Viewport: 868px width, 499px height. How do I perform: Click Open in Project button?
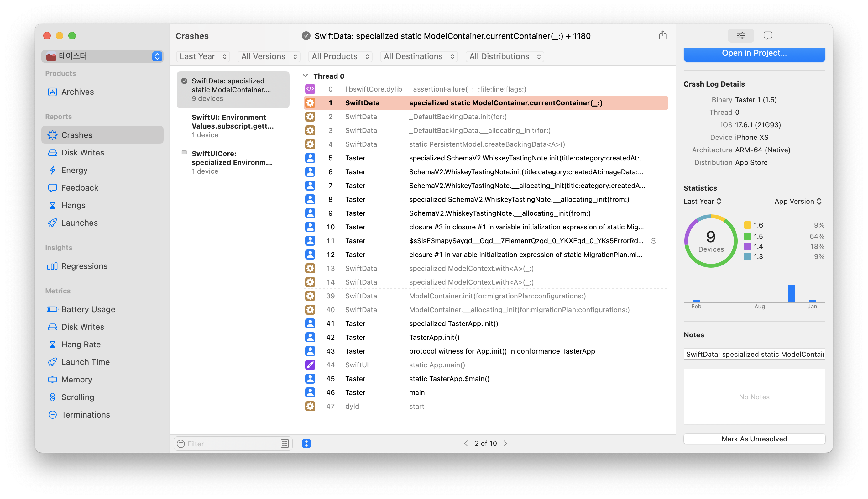point(754,54)
